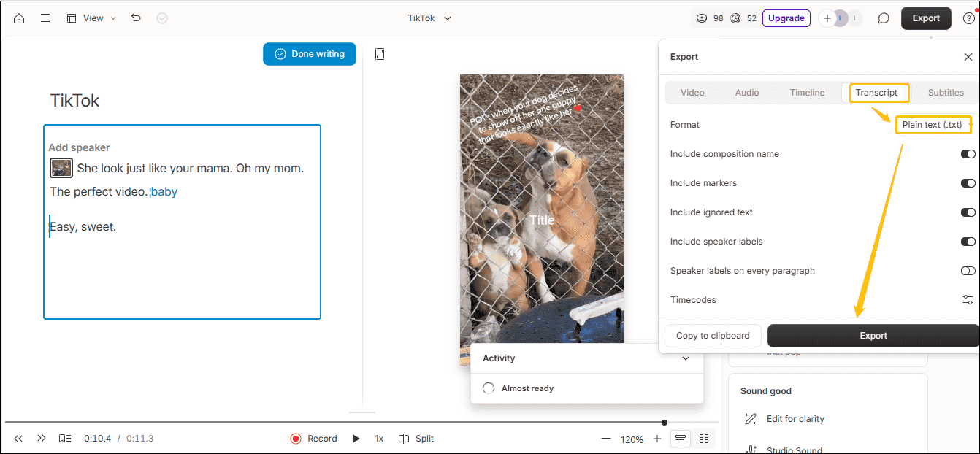
Task: Zoom out timeline with minus icon
Action: (606, 439)
